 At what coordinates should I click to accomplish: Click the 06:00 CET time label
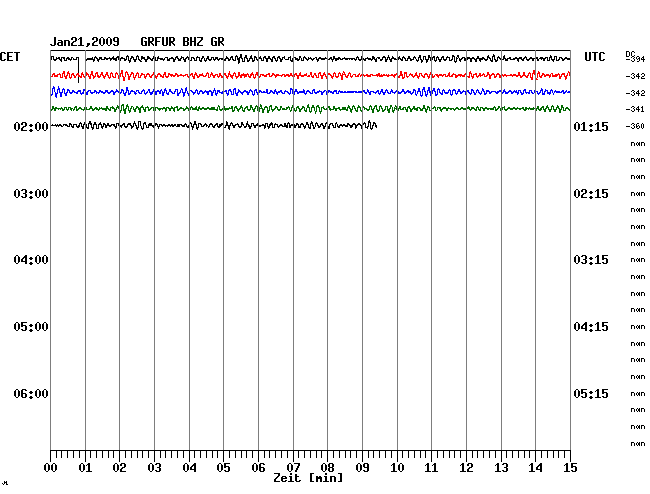(31, 393)
